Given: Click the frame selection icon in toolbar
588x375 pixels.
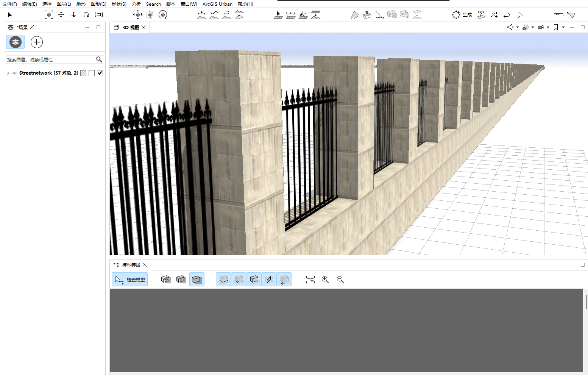Looking at the screenshot, I should (x=49, y=15).
